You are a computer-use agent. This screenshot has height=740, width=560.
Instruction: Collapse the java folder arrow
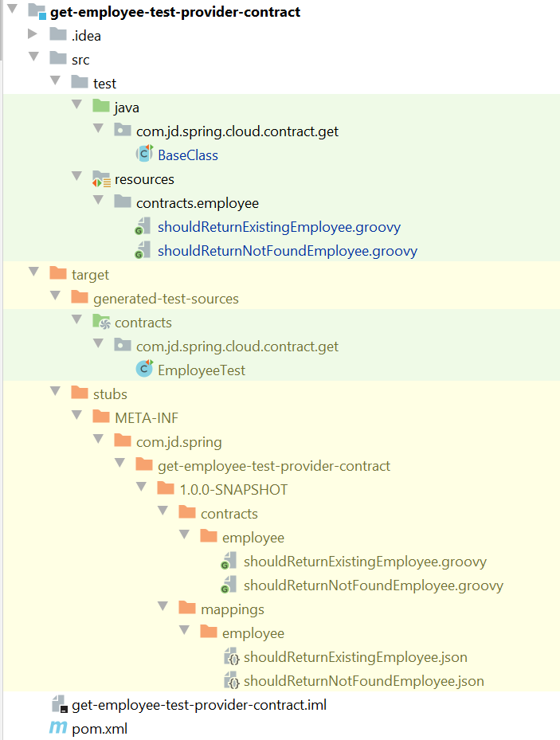[77, 104]
